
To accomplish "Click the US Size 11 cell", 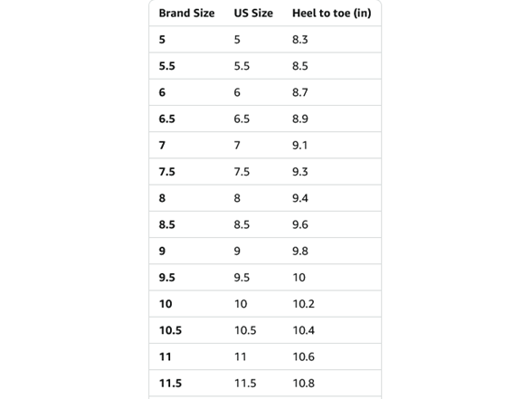I will (240, 356).
